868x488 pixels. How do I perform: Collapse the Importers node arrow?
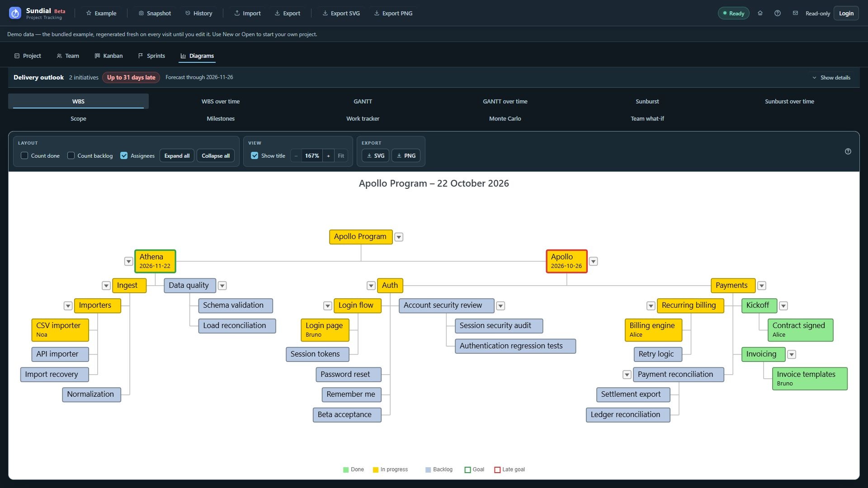[x=68, y=306]
